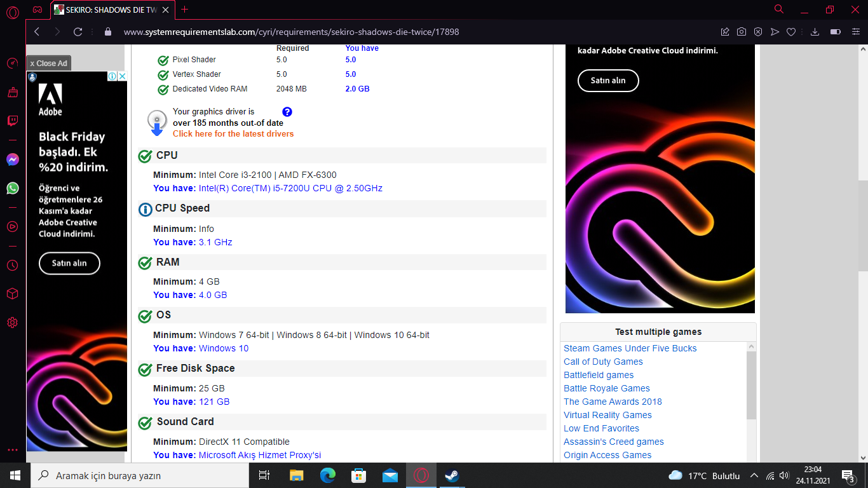Click the taskbar search box
This screenshot has height=488, width=868.
click(x=140, y=475)
